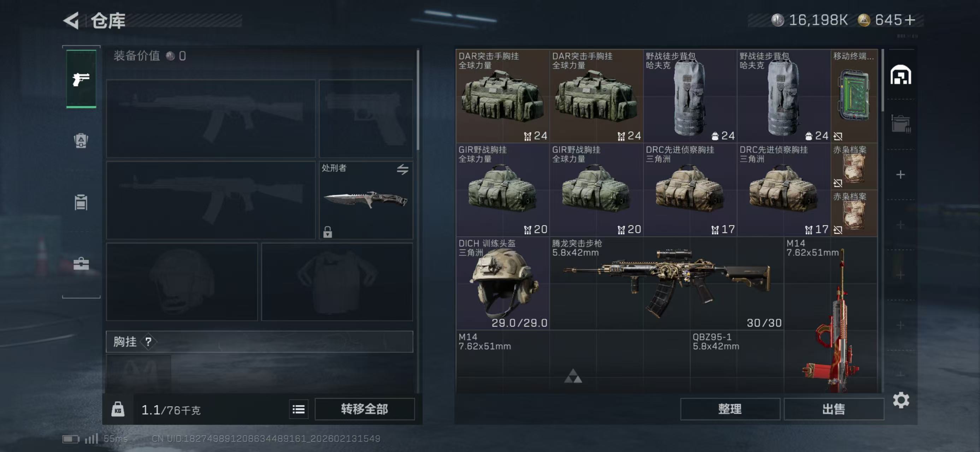Viewport: 980px width, 452px height.
Task: Go back using the arrow beside 仓库
Action: point(71,20)
